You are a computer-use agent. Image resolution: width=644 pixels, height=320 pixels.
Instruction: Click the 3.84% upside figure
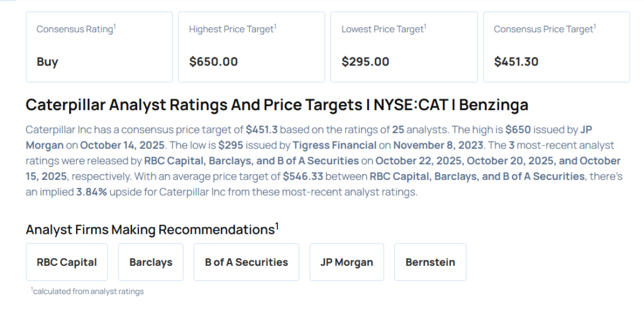tap(92, 192)
